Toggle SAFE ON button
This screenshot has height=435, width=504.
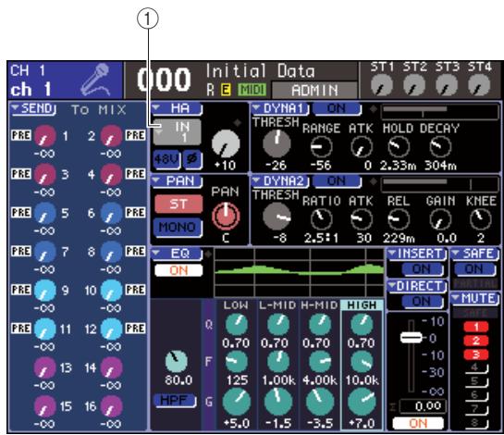[x=474, y=268]
